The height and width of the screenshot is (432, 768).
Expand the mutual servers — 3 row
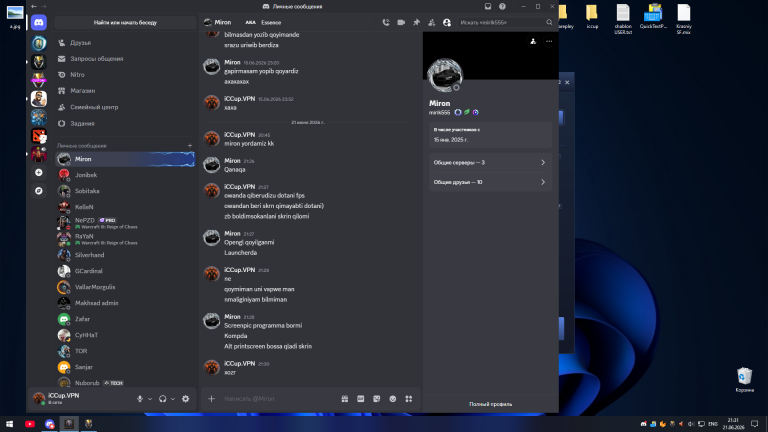point(490,163)
